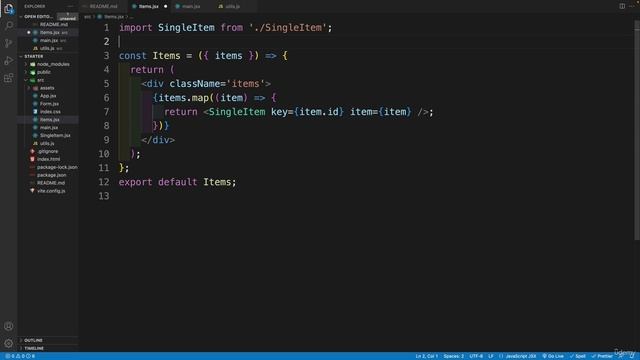
Task: Expand the node_modules folder
Action: click(x=26, y=64)
